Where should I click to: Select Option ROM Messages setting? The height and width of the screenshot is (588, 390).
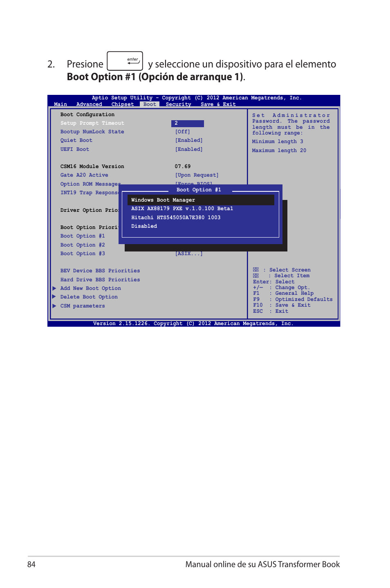(90, 184)
